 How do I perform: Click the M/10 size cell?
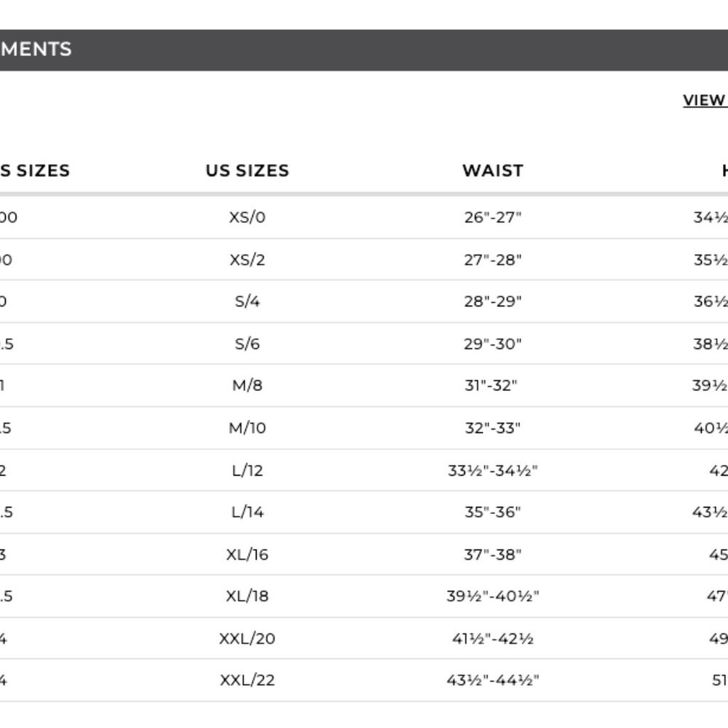(x=247, y=427)
